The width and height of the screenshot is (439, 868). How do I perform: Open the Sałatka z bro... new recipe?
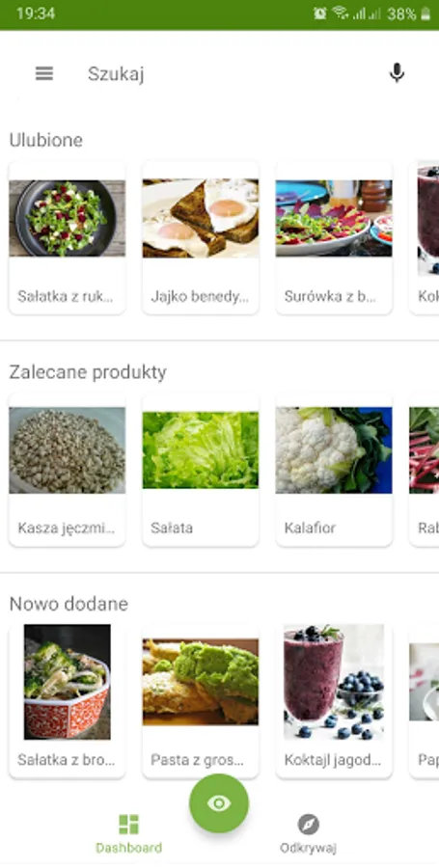point(67,701)
